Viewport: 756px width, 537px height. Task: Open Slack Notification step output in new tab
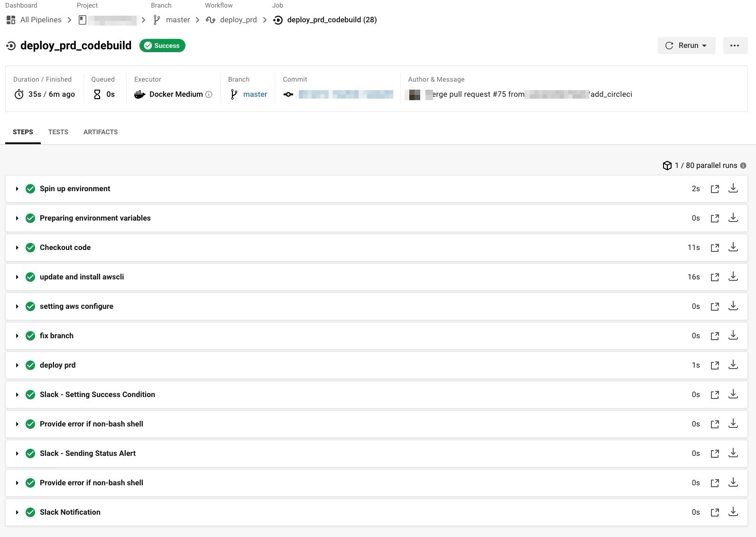(715, 512)
